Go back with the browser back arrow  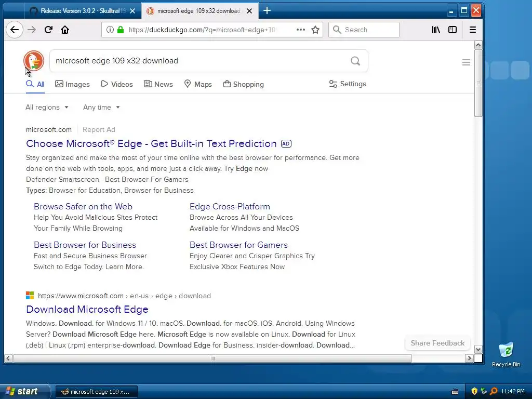(15, 30)
